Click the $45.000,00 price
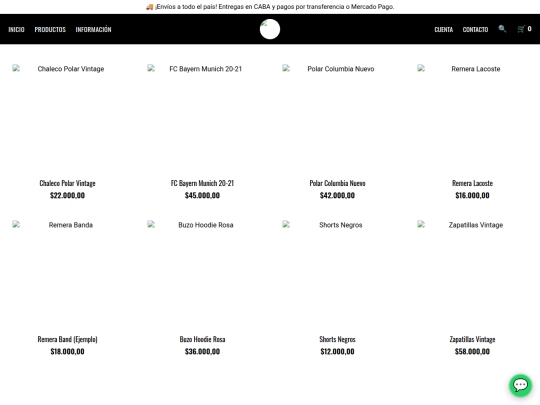 pyautogui.click(x=202, y=195)
